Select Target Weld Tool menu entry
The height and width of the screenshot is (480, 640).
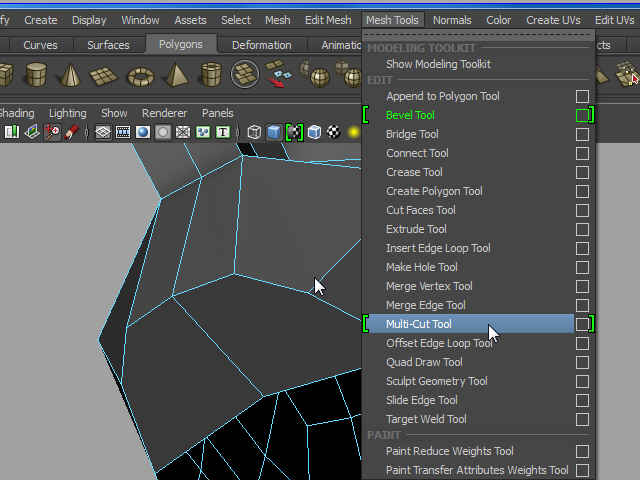click(426, 419)
